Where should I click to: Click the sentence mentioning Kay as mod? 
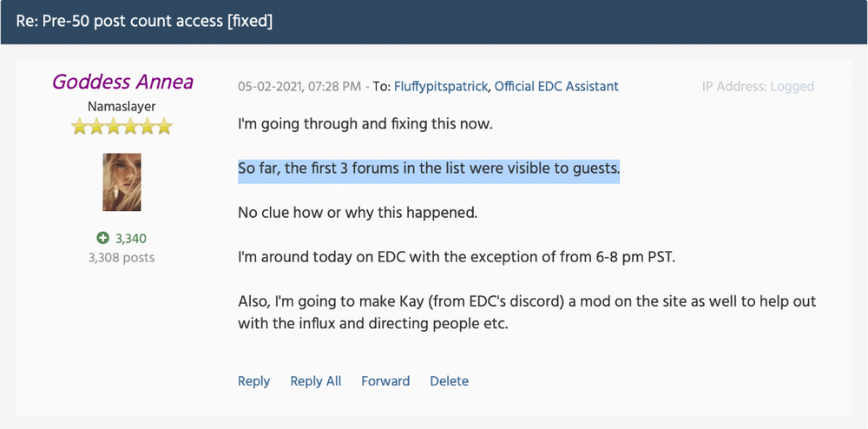pos(527,313)
